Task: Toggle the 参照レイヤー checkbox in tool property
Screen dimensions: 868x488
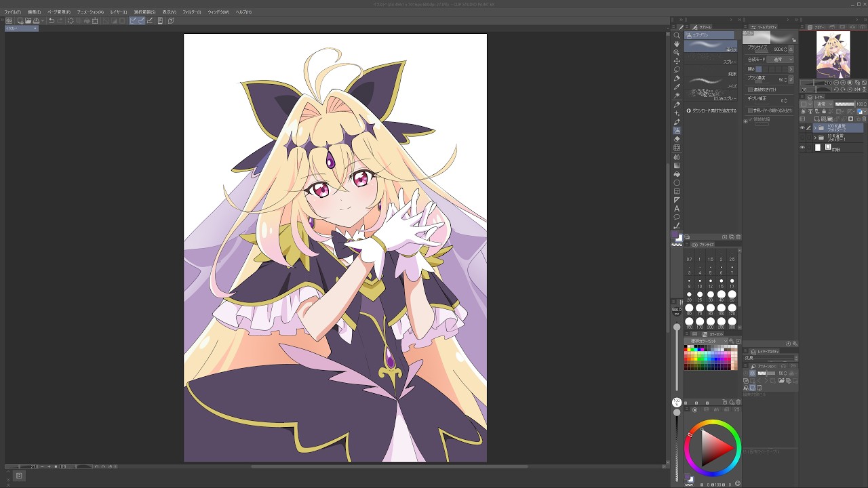Action: click(x=750, y=110)
